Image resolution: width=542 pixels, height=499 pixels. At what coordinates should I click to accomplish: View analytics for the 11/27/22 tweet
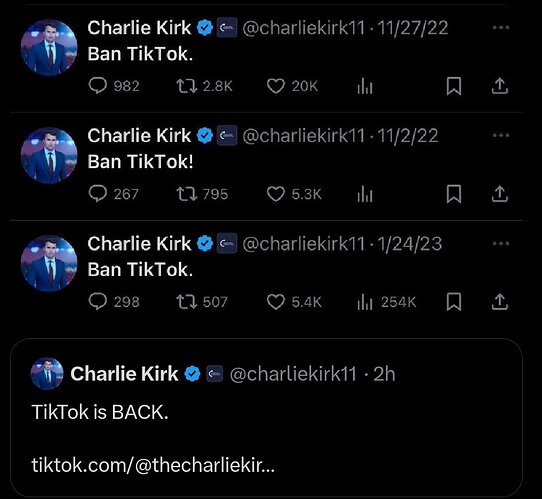point(365,86)
